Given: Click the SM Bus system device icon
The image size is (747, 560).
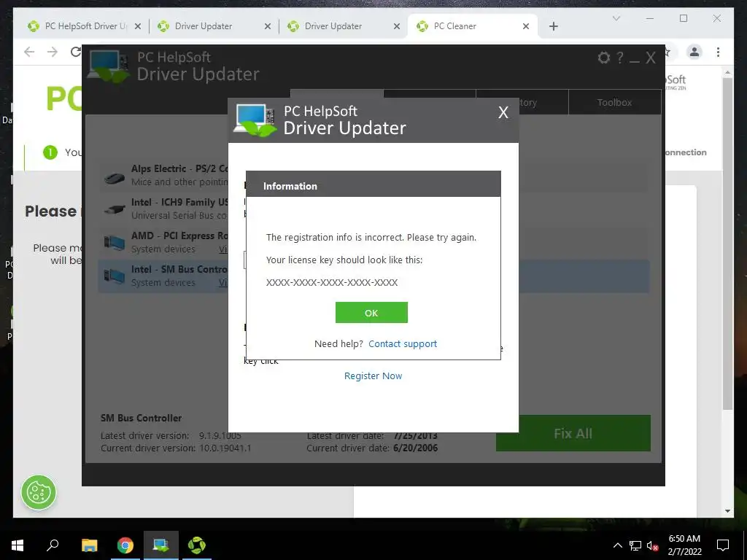Looking at the screenshot, I should point(115,276).
